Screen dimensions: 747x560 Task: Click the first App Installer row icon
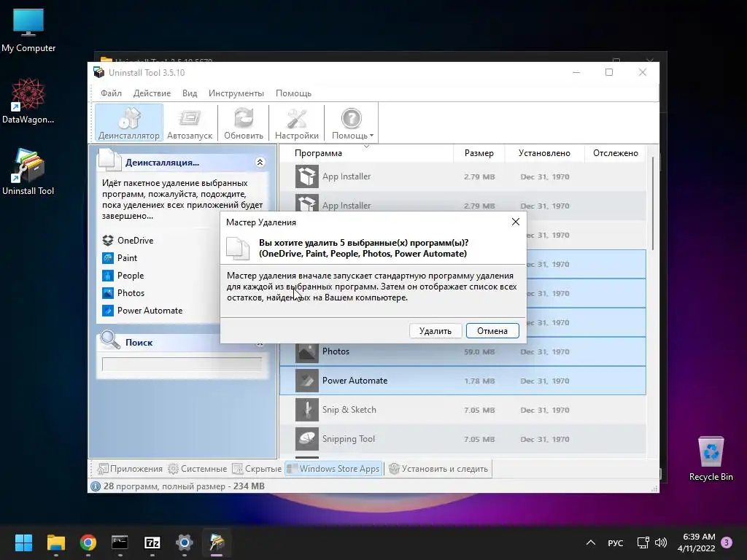(307, 176)
